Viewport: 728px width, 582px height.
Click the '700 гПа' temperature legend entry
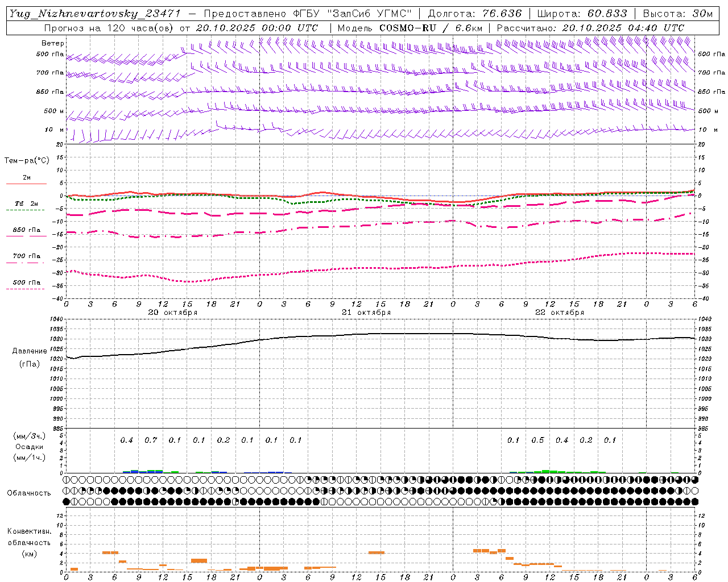point(27,256)
